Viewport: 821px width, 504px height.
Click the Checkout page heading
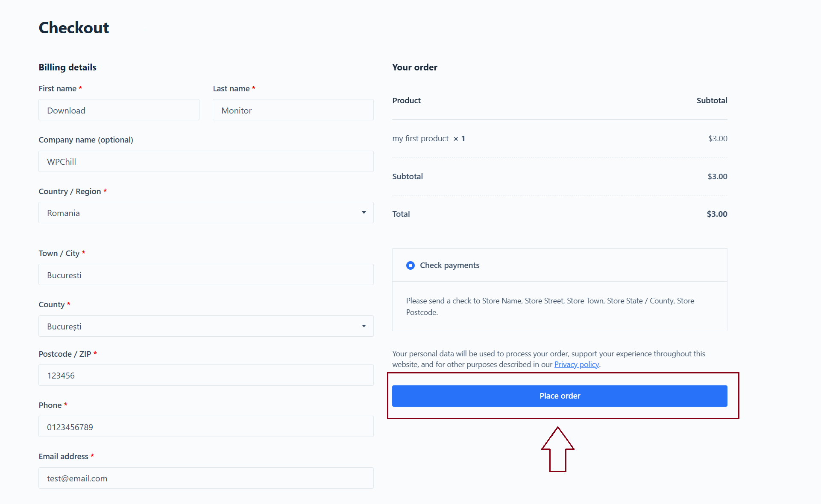[x=73, y=27]
